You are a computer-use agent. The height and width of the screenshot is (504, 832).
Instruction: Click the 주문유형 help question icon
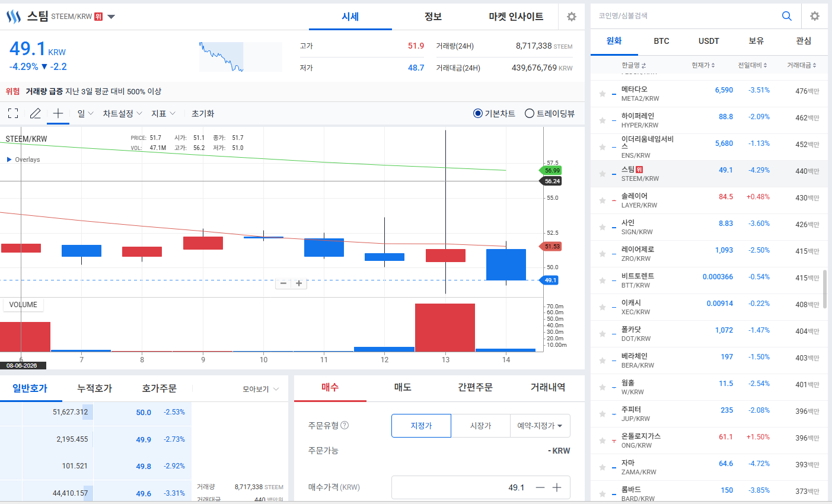[345, 425]
